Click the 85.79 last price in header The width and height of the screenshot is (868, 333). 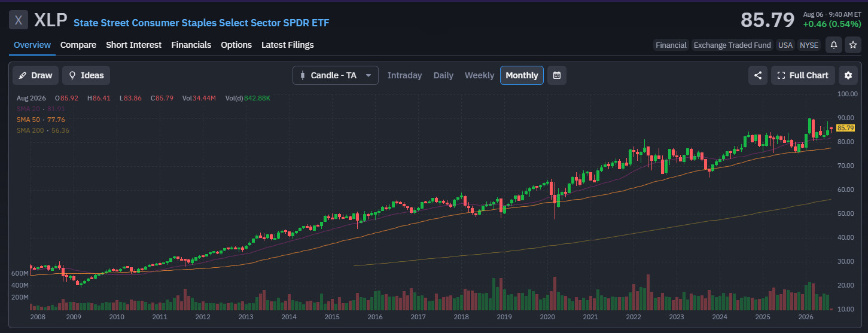(768, 20)
